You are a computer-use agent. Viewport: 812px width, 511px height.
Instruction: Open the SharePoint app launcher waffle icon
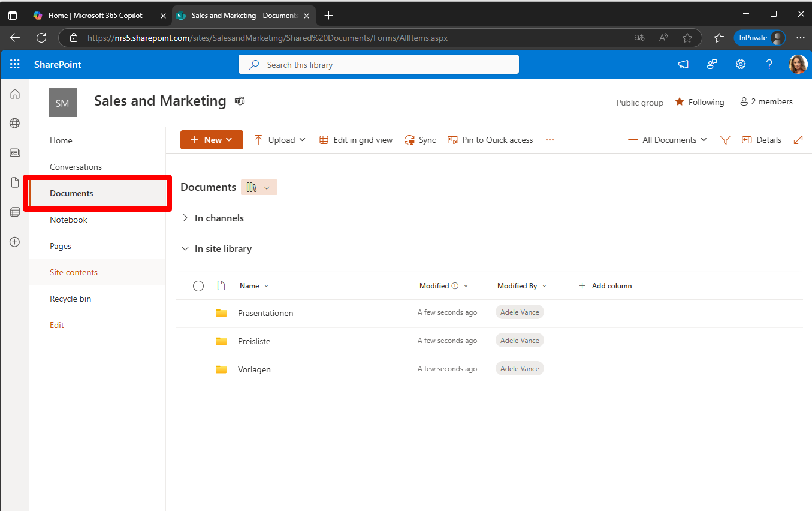(15, 64)
